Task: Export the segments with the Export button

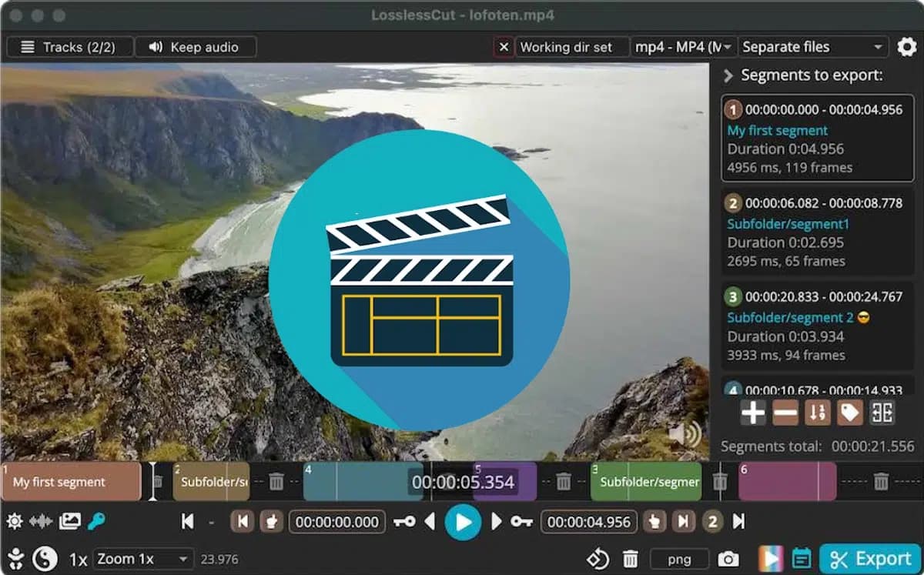Action: point(871,559)
